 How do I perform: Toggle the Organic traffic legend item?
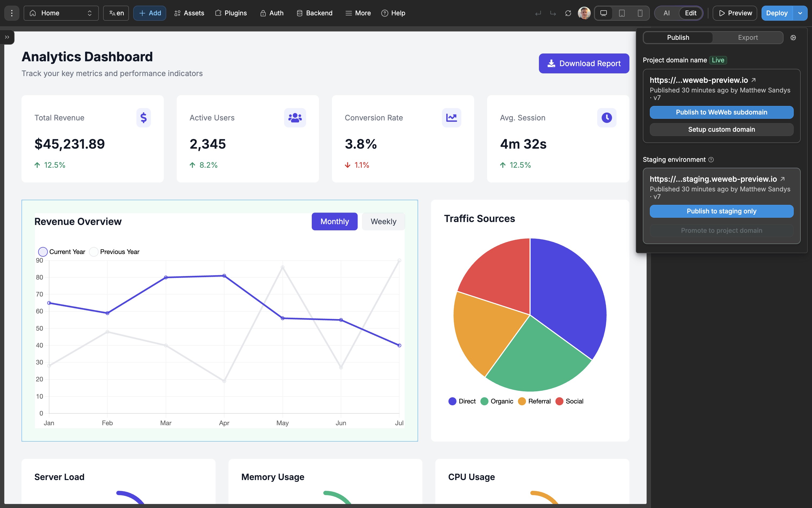(x=496, y=401)
